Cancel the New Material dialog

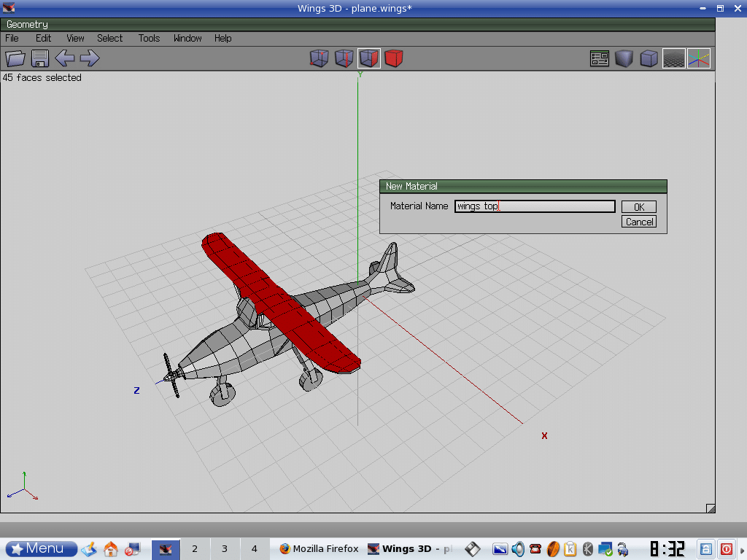click(x=639, y=222)
